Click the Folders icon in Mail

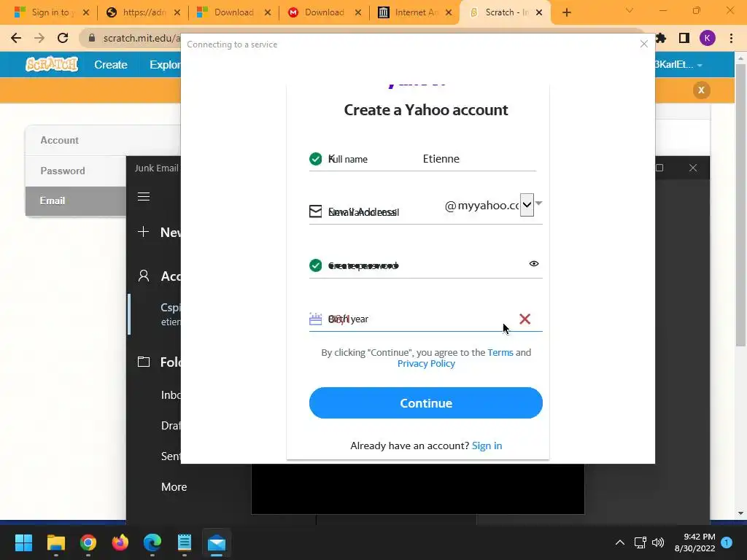144,362
